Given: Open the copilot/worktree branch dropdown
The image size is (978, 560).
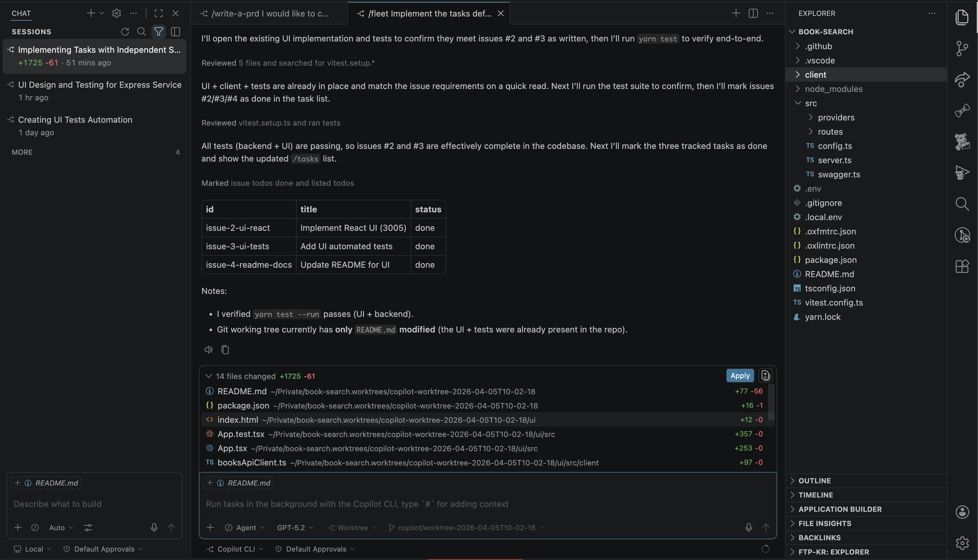Looking at the screenshot, I should (466, 528).
